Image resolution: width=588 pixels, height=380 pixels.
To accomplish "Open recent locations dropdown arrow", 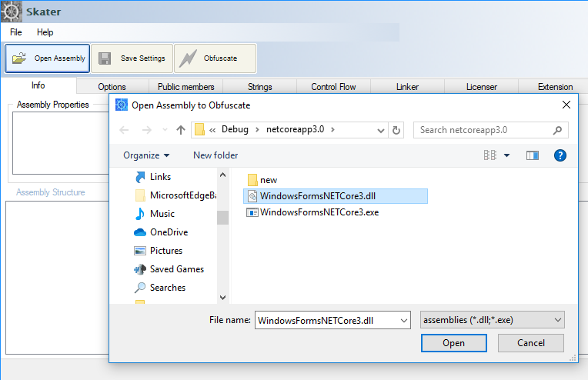I will pos(165,130).
